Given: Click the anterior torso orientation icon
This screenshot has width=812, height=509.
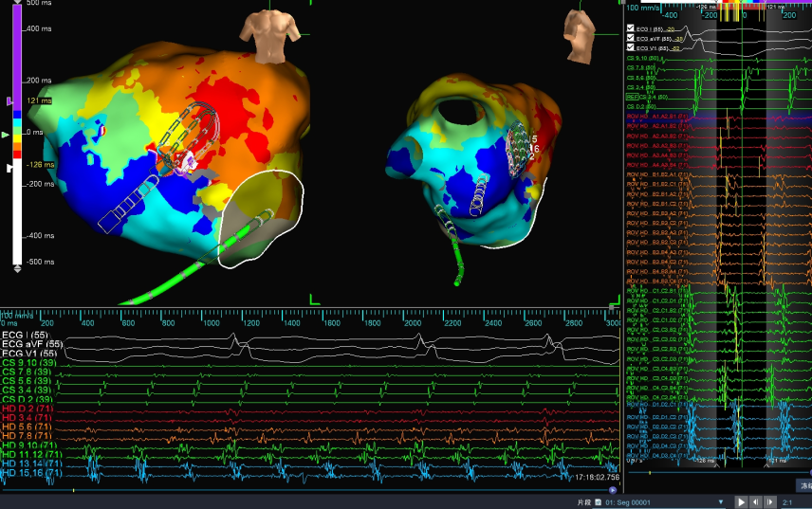Looking at the screenshot, I should (x=268, y=36).
